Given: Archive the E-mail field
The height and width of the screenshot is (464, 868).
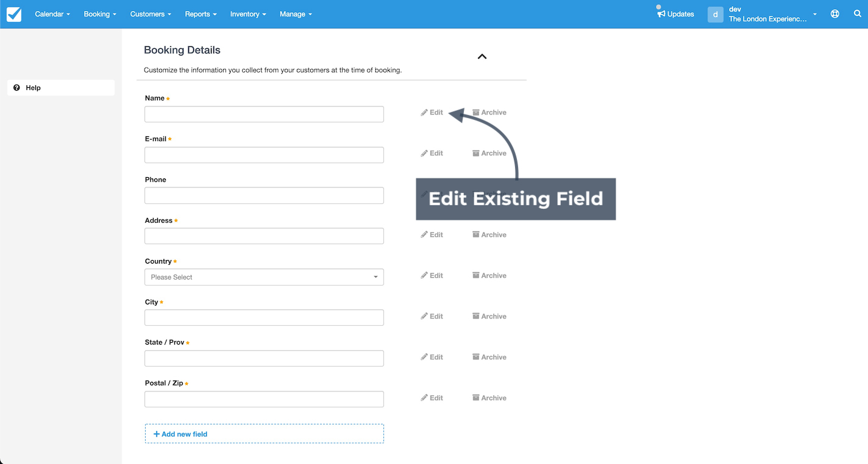Looking at the screenshot, I should pos(489,153).
